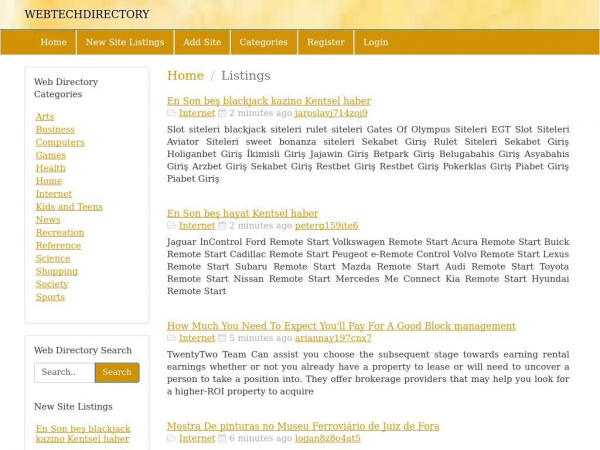Select the Shopping category
The image size is (600, 450).
coord(57,271)
